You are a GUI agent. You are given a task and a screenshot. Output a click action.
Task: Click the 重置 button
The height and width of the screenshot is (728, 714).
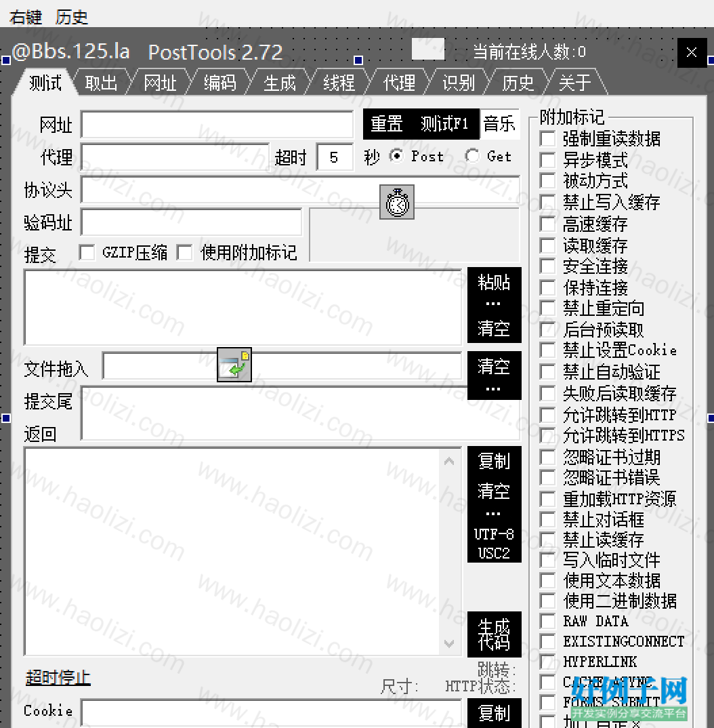(x=386, y=124)
